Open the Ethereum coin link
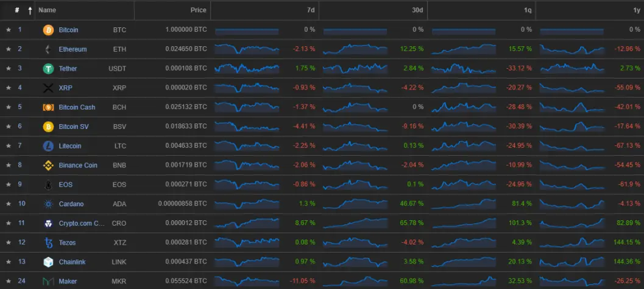 (x=73, y=49)
